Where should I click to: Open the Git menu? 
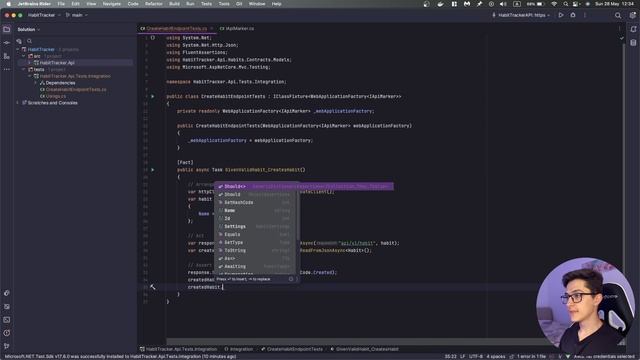[x=239, y=4]
